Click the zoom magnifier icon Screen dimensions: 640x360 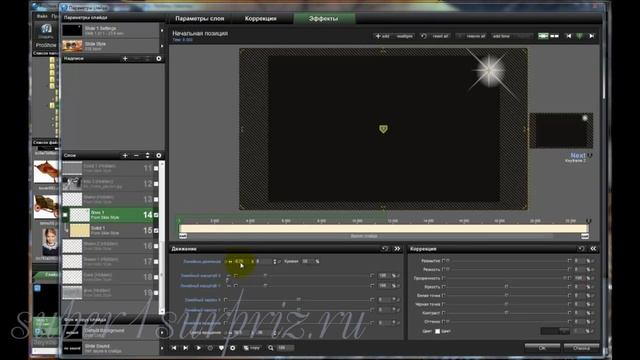click(x=271, y=348)
